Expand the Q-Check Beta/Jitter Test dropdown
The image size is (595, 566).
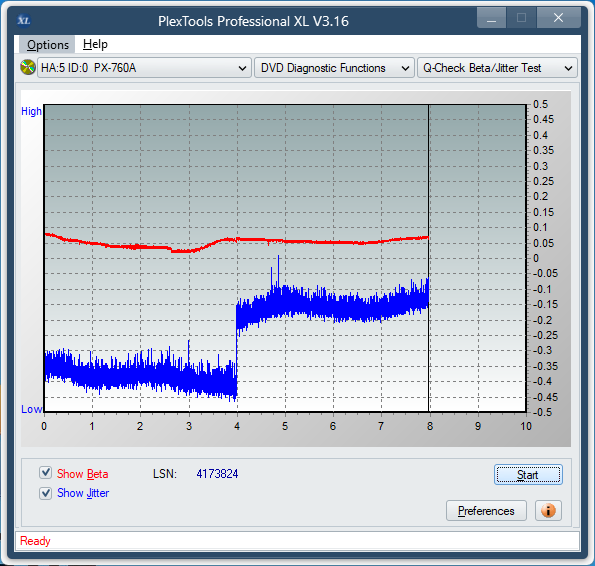click(497, 68)
